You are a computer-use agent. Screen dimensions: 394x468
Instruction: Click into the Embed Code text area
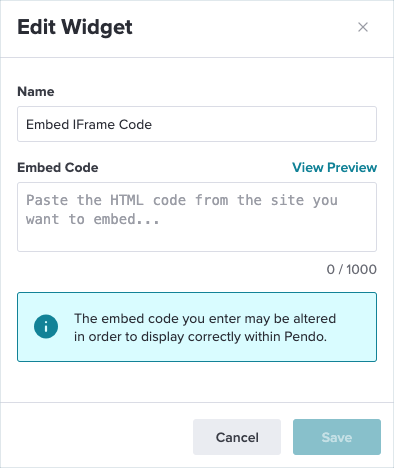coord(197,217)
